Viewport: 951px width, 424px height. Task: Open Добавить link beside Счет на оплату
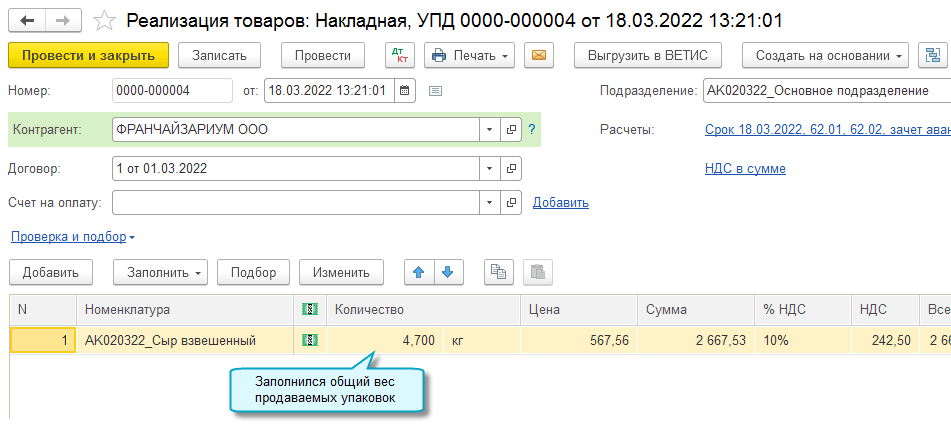(560, 203)
